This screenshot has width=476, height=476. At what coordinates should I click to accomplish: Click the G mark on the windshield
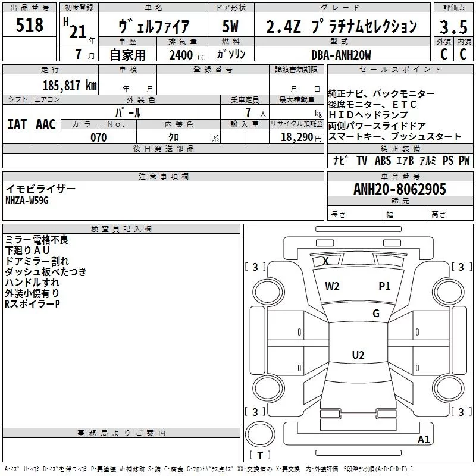pos(376,314)
